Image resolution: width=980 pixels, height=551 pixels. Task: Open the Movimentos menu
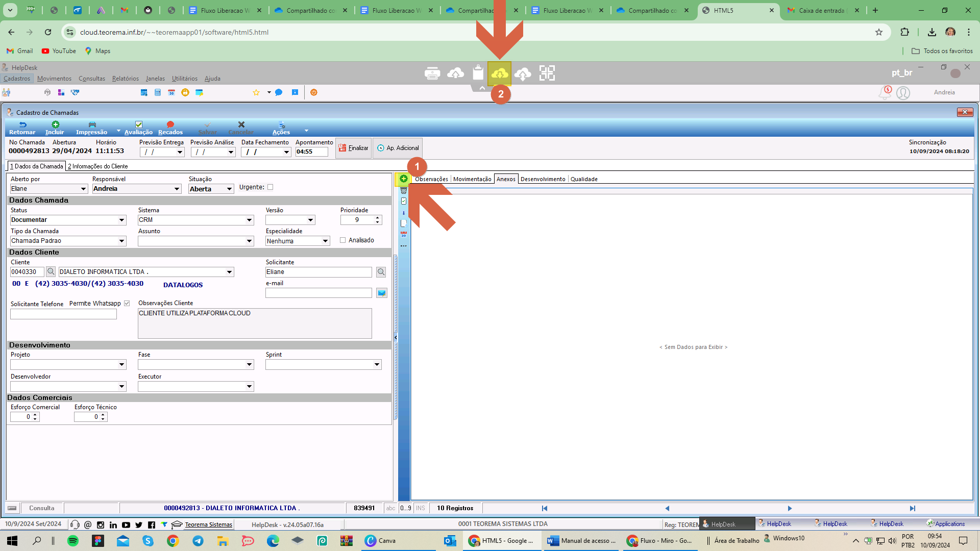click(x=54, y=79)
